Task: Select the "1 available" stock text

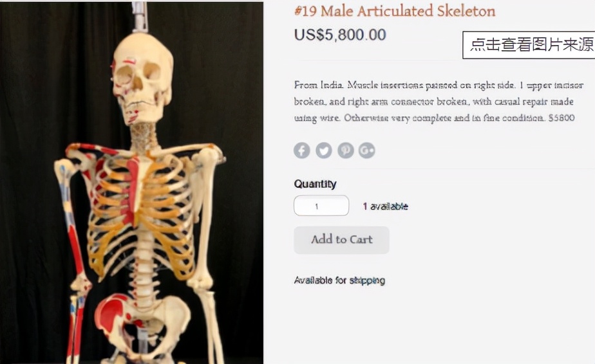Action: click(x=385, y=206)
